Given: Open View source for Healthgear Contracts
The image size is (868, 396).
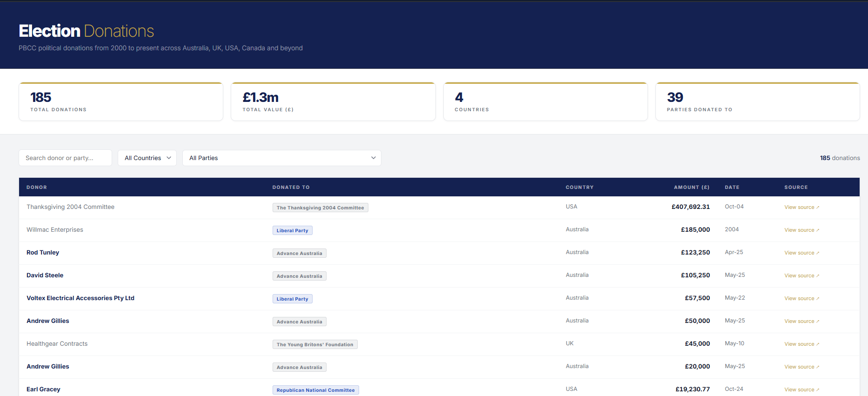Looking at the screenshot, I should click(801, 344).
